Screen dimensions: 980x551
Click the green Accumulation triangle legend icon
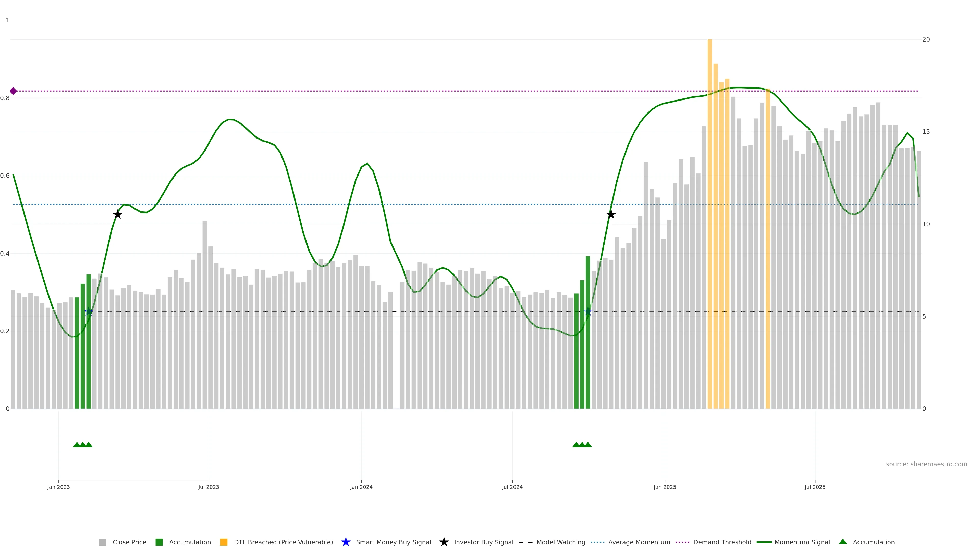[843, 542]
